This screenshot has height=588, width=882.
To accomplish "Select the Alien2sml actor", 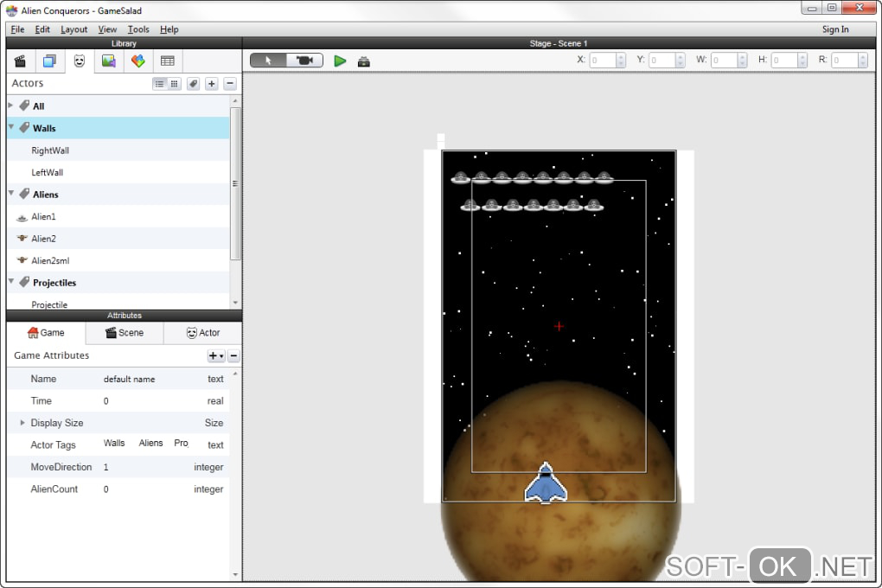I will pos(118,260).
